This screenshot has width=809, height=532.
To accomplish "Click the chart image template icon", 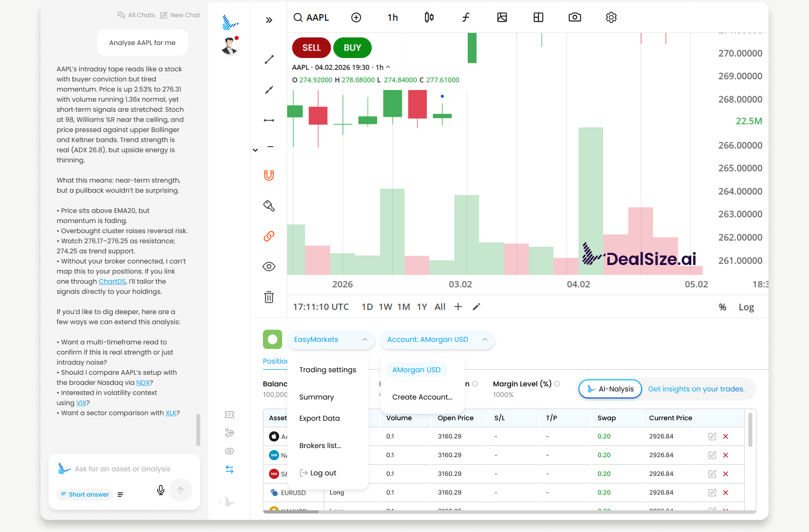I will (x=502, y=18).
